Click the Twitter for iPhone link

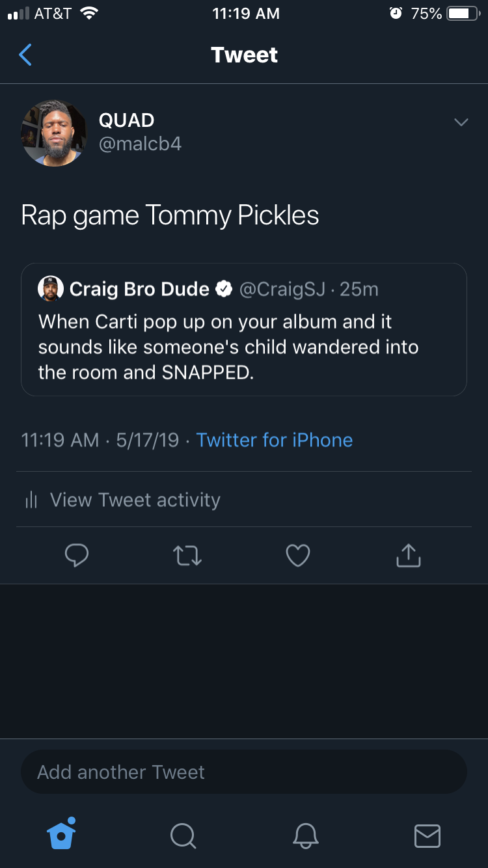pyautogui.click(x=275, y=441)
